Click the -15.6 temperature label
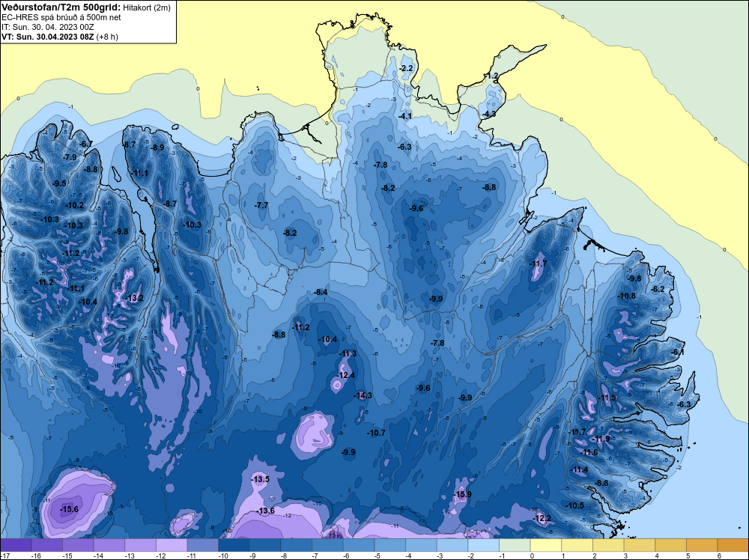The height and width of the screenshot is (560, 749). [69, 509]
